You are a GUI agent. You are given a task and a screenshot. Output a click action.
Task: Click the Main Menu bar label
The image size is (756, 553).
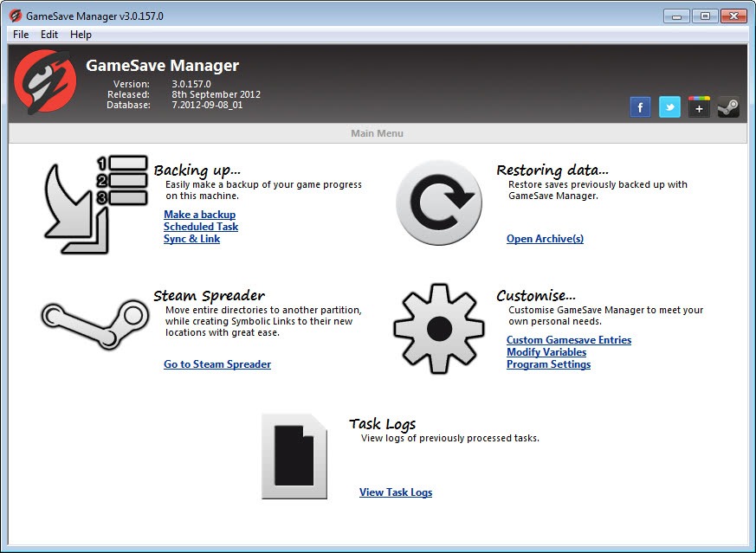pyautogui.click(x=377, y=133)
